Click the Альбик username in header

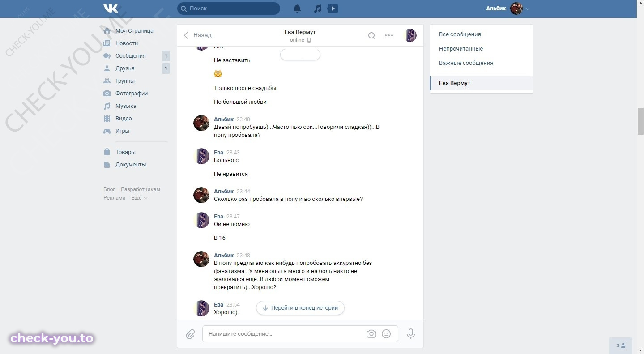click(496, 9)
